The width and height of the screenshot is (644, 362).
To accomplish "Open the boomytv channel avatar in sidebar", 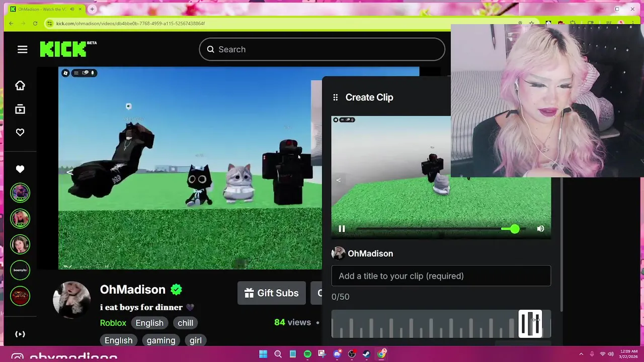I will (x=20, y=270).
